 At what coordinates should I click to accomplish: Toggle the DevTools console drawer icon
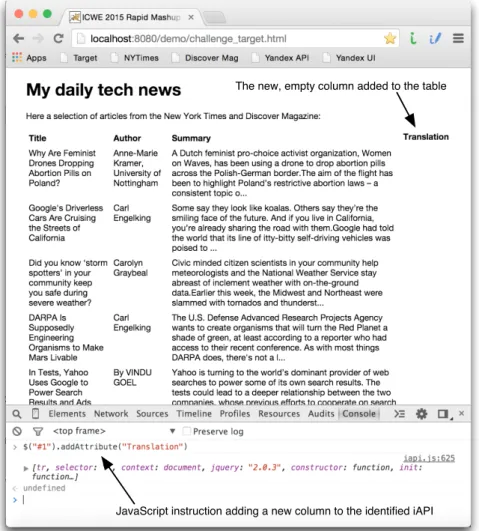tap(399, 414)
